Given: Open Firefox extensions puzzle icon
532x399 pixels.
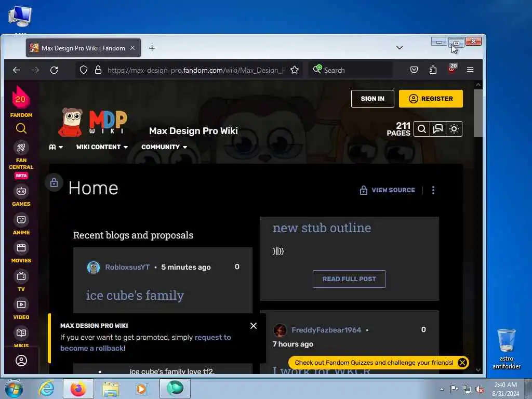Looking at the screenshot, I should pyautogui.click(x=433, y=70).
